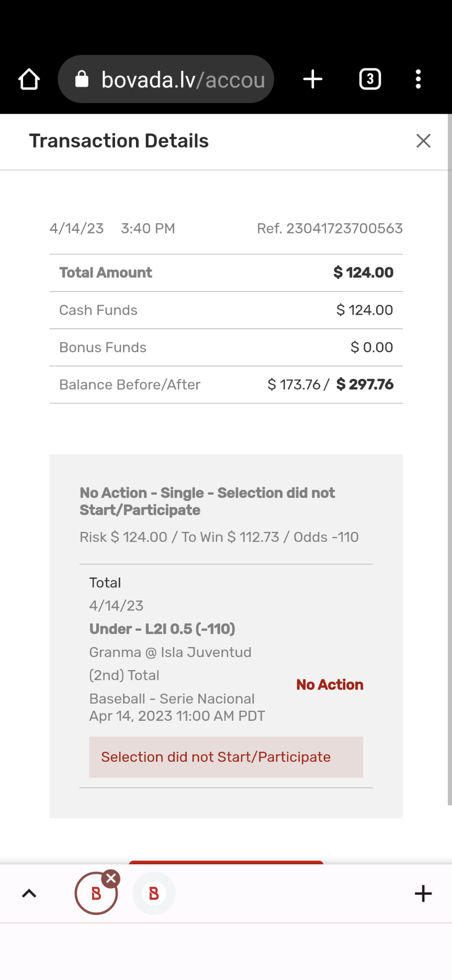Image resolution: width=452 pixels, height=980 pixels.
Task: Select the $297.76 balance after value
Action: tap(365, 385)
